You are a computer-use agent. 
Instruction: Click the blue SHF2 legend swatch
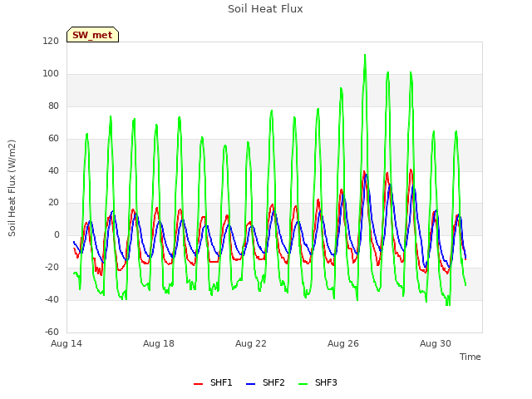[250, 384]
